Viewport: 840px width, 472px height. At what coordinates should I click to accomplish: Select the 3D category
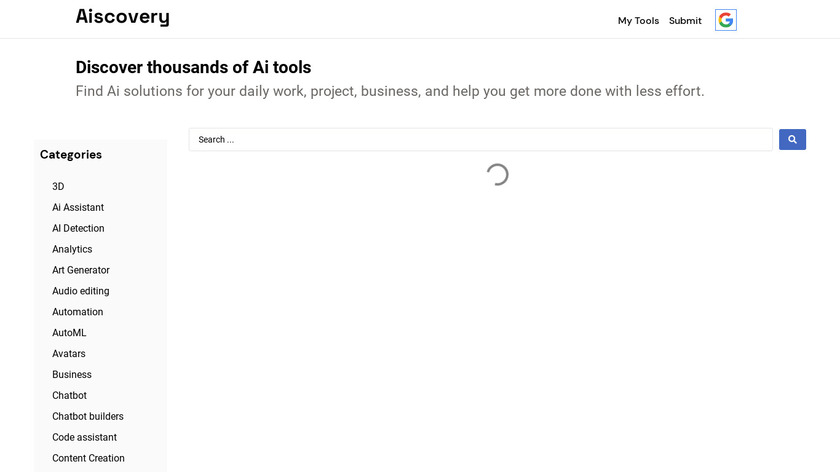58,187
